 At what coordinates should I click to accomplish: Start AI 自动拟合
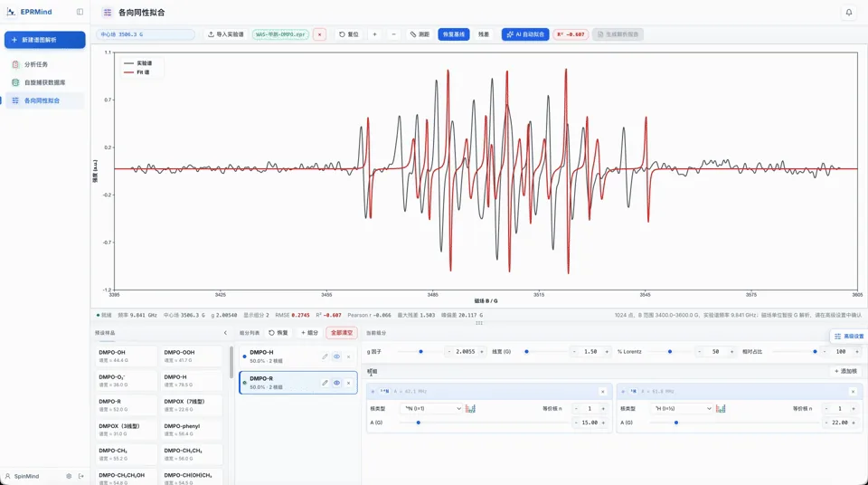(525, 34)
